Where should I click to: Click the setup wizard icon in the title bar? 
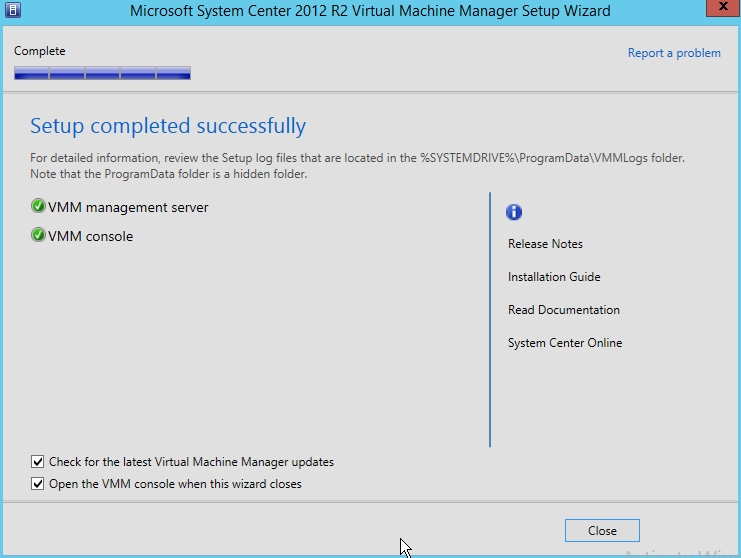[11, 11]
